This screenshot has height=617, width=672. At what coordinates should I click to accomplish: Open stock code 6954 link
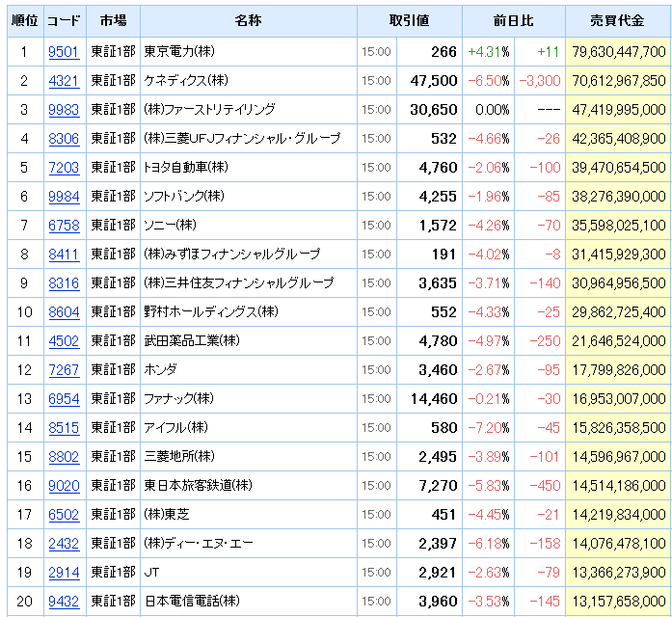(x=64, y=399)
